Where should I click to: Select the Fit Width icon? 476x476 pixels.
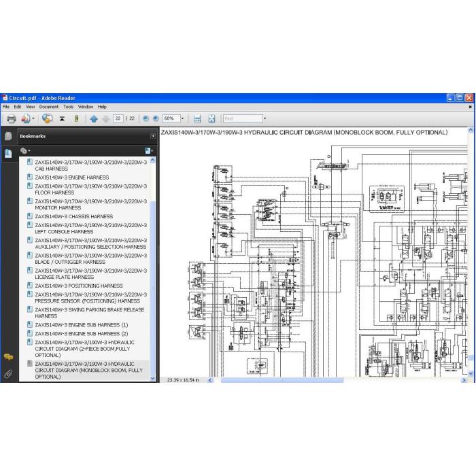197,119
